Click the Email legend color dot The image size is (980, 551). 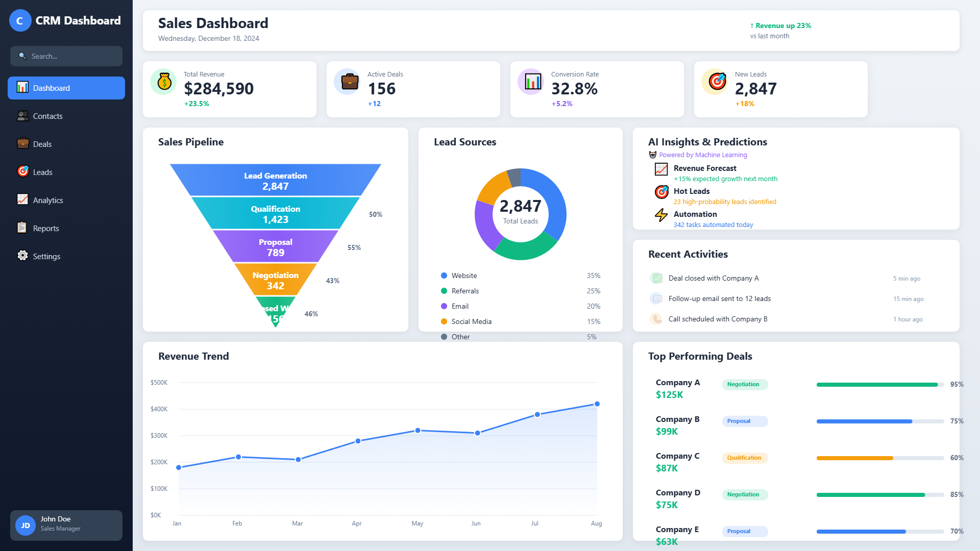click(x=444, y=306)
